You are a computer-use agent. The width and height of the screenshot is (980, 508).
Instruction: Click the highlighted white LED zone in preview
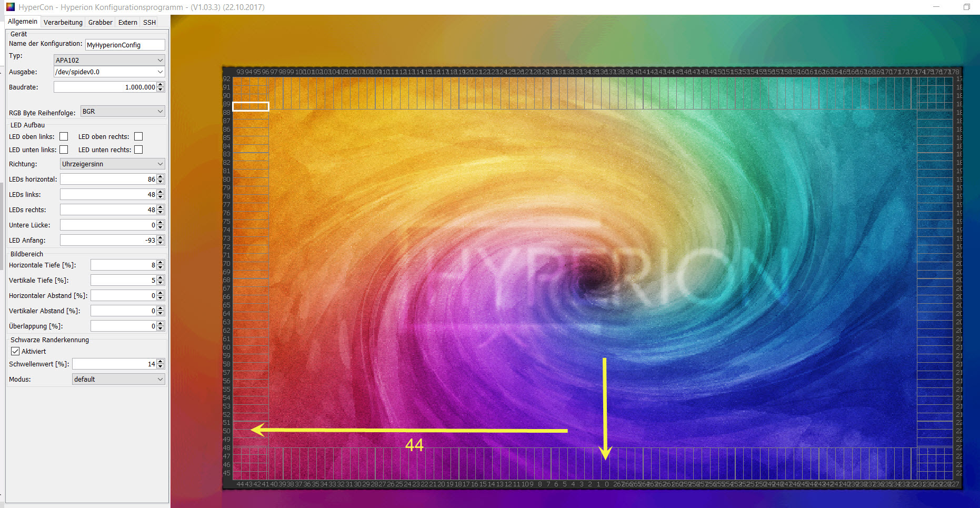[x=251, y=106]
